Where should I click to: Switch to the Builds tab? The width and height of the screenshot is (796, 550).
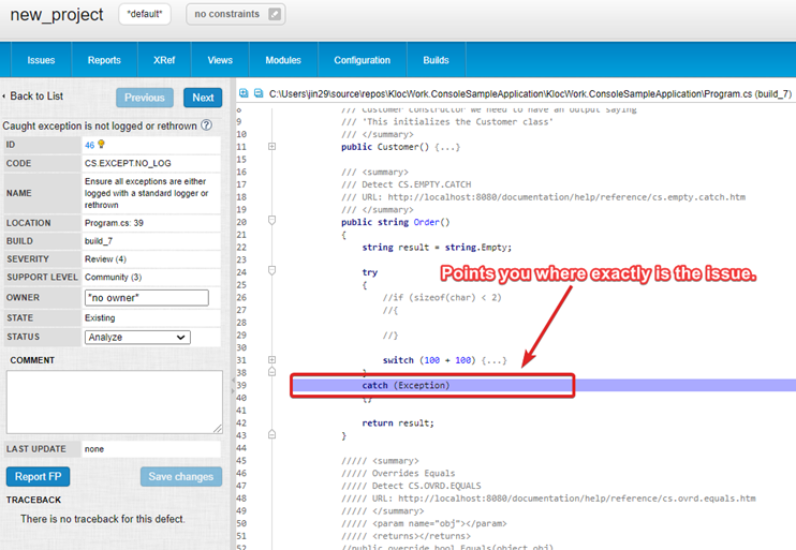tap(436, 60)
